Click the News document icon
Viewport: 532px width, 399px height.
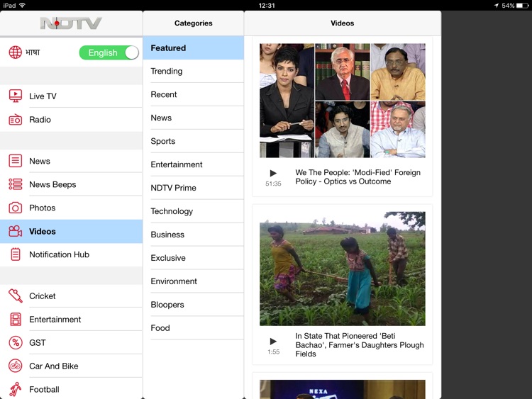pyautogui.click(x=16, y=161)
